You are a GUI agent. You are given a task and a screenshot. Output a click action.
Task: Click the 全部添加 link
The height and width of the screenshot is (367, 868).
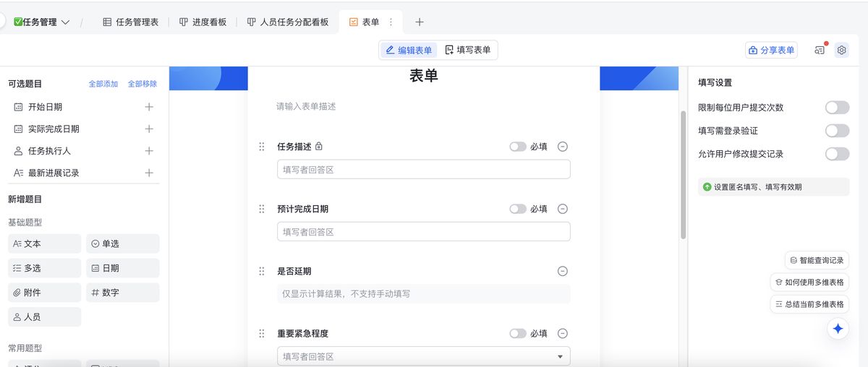(103, 84)
